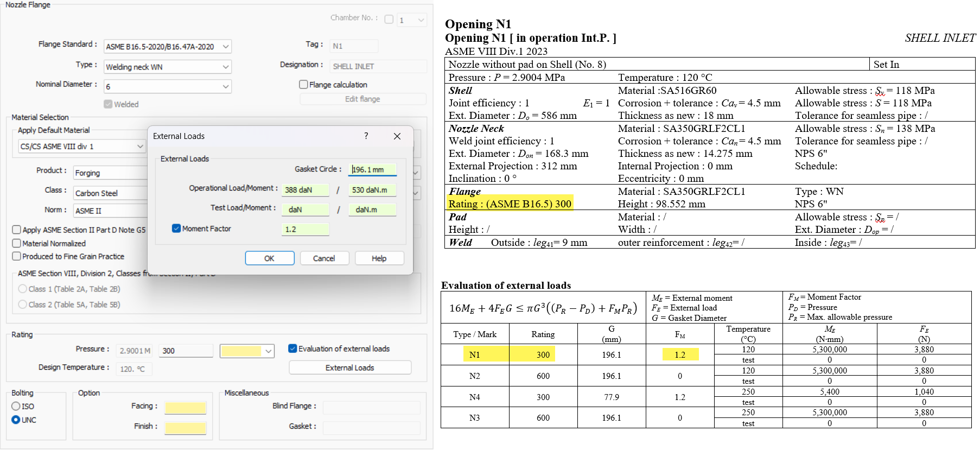Toggle the Chamber No. checkbox
The width and height of the screenshot is (980, 450).
[389, 20]
